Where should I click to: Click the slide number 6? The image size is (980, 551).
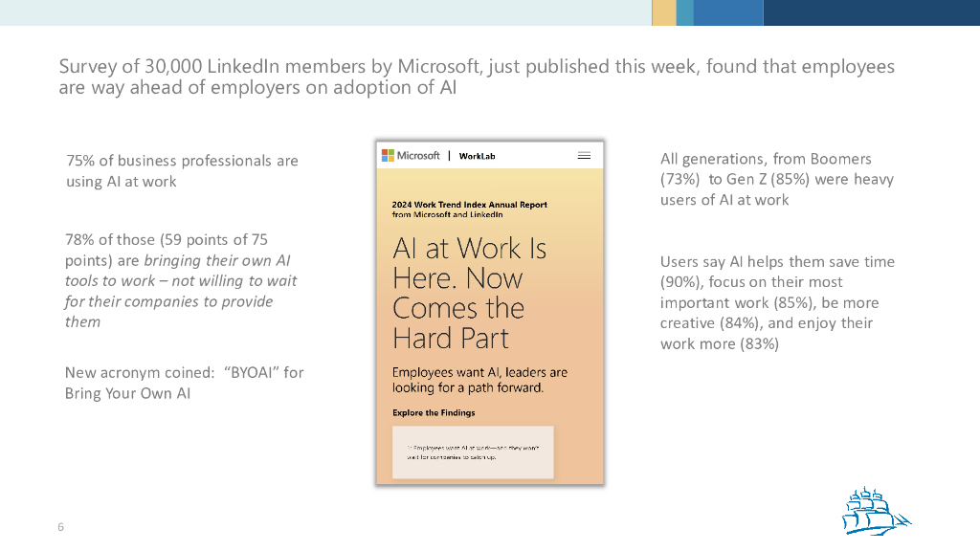61,527
